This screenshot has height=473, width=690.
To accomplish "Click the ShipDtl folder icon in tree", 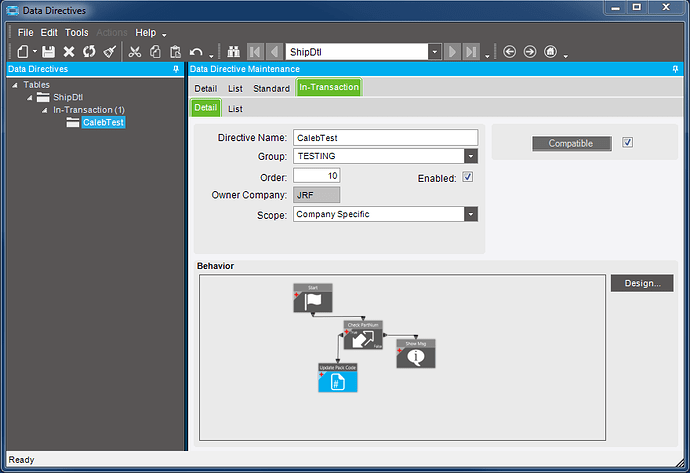I will tap(43, 97).
